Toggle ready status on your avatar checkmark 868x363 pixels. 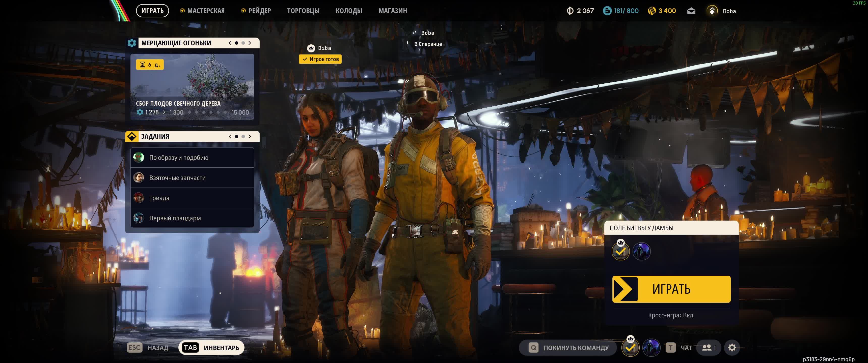click(x=631, y=348)
